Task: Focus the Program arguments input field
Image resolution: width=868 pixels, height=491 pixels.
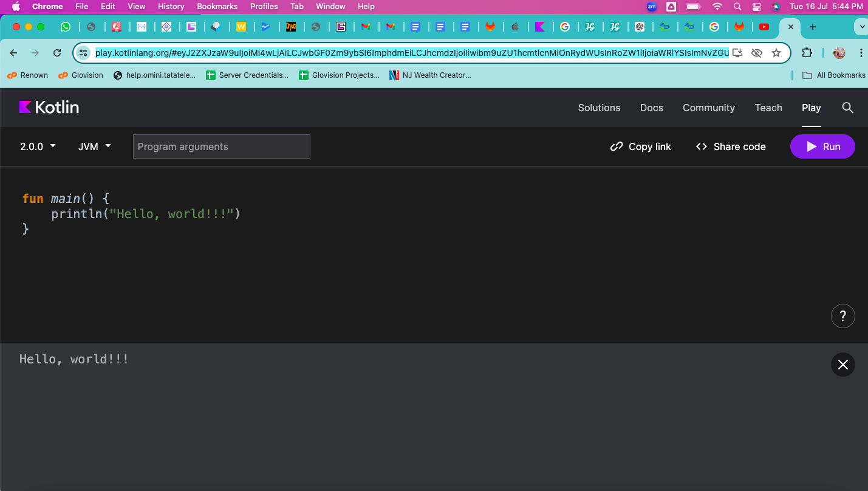Action: [x=222, y=146]
